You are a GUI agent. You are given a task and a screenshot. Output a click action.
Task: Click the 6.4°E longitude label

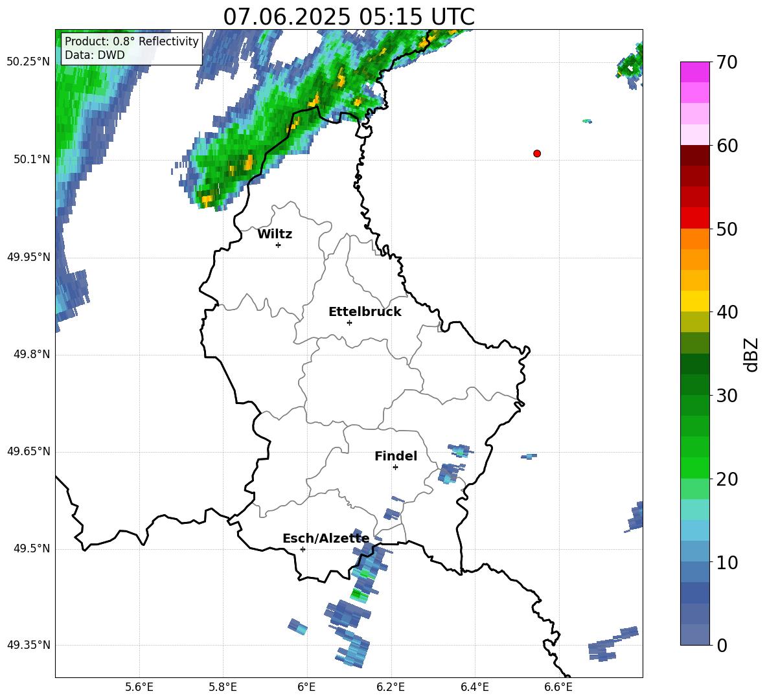tap(474, 687)
